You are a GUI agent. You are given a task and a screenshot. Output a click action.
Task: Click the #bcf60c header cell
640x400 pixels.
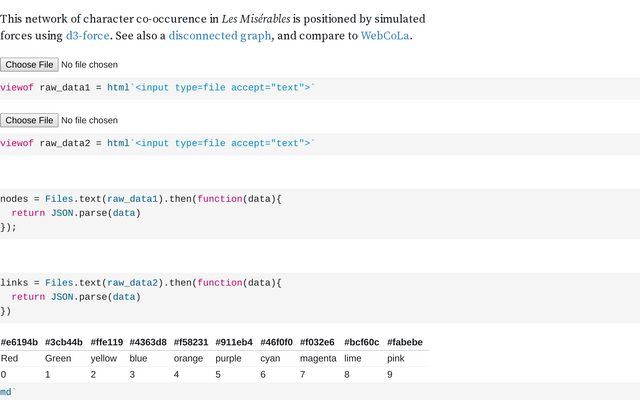pos(361,342)
